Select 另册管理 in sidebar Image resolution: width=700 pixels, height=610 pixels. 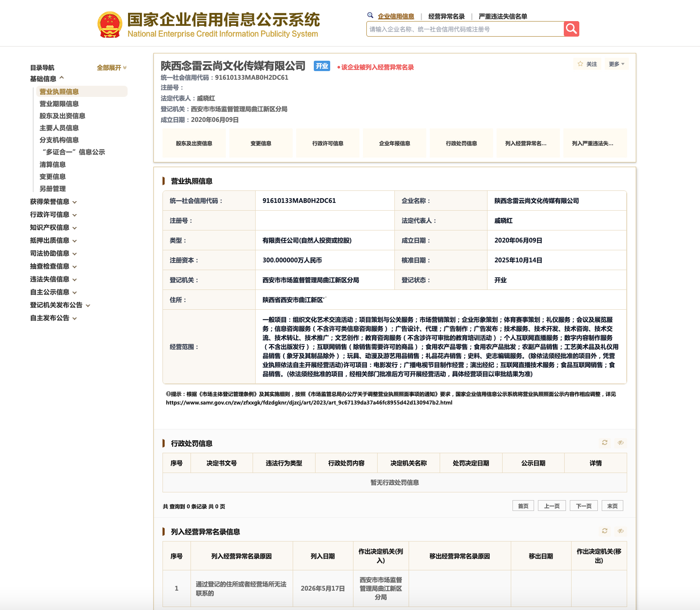click(x=53, y=188)
